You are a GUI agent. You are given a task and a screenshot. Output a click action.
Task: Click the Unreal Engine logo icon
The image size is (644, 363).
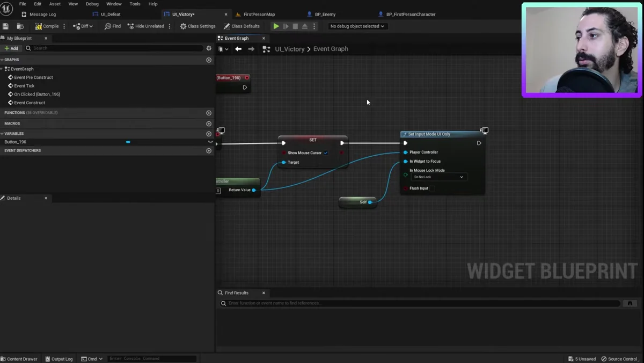coord(7,9)
